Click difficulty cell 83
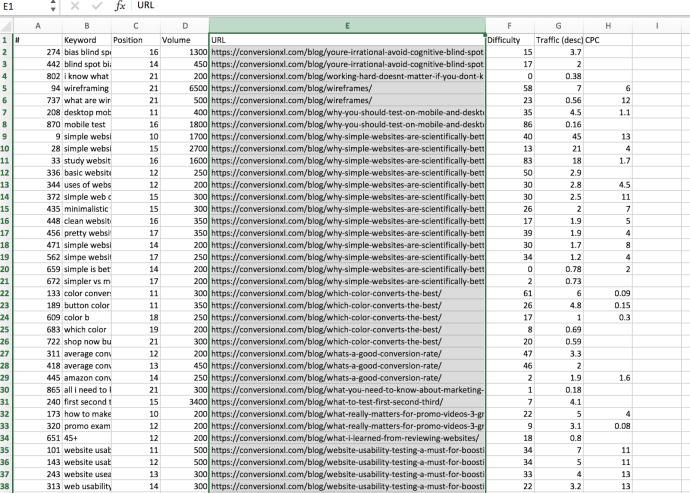The image size is (690, 493). pyautogui.click(x=510, y=161)
